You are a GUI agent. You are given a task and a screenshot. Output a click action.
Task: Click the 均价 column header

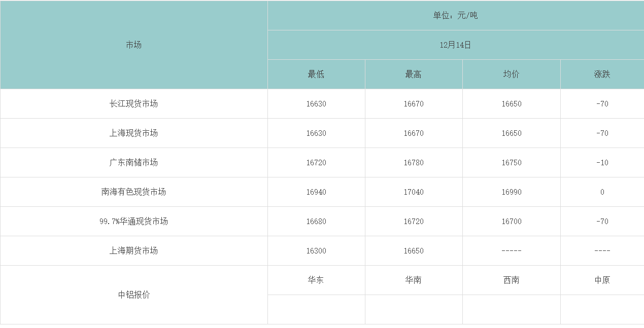511,74
